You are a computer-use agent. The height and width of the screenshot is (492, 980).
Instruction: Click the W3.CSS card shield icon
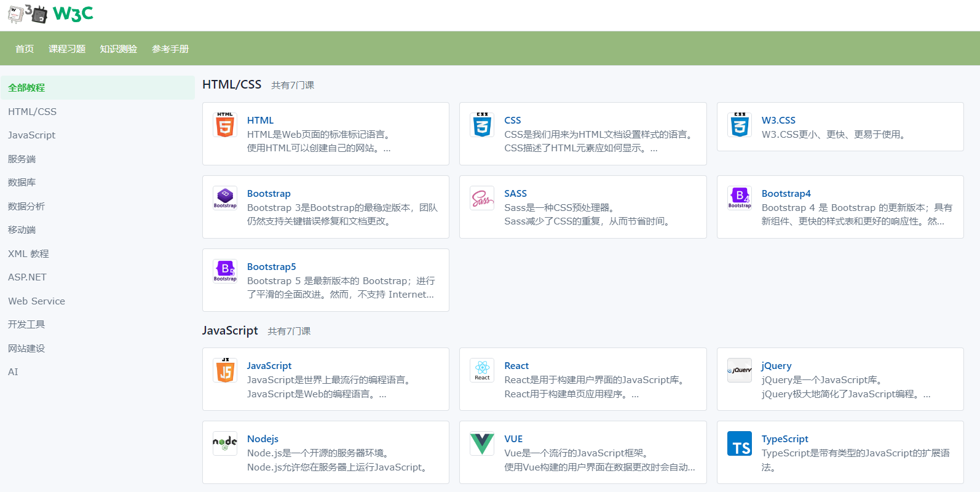tap(740, 125)
